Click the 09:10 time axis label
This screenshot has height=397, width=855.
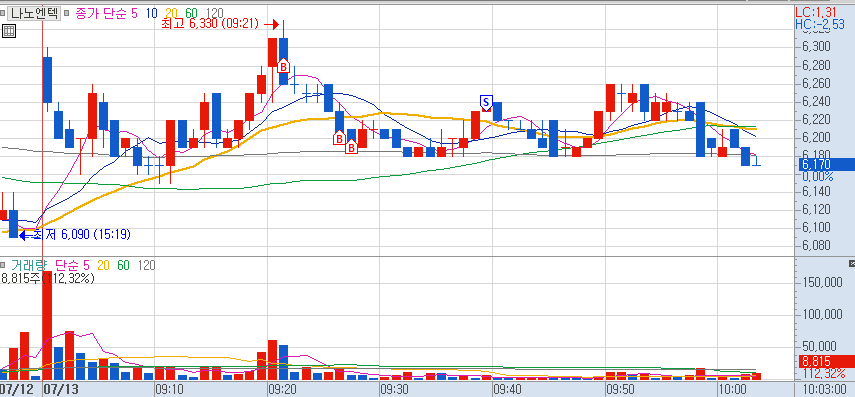(x=169, y=389)
